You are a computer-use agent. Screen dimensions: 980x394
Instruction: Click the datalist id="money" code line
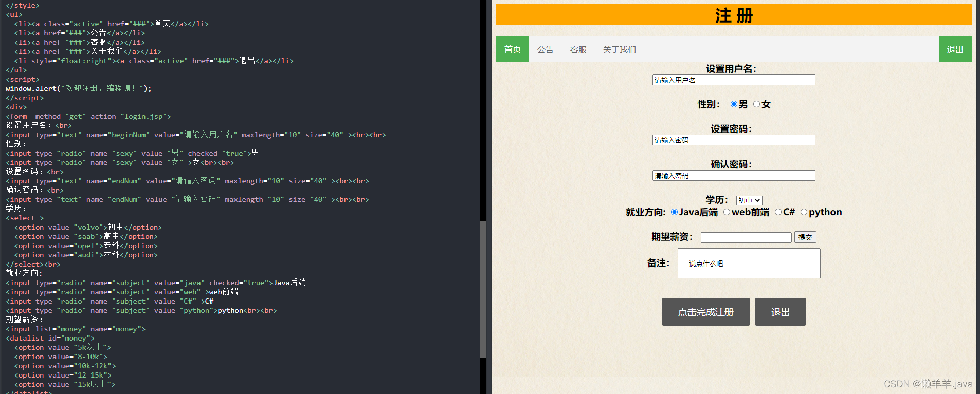coord(50,338)
